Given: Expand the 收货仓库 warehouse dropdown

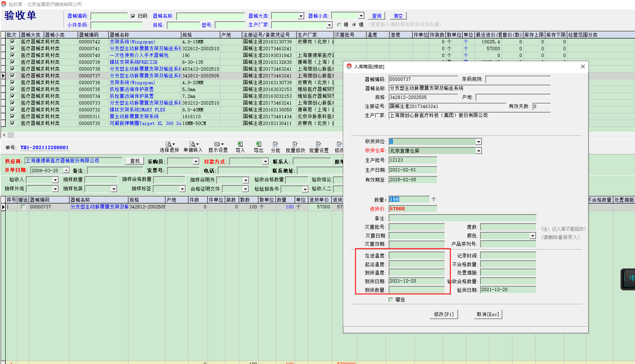Looking at the screenshot, I should [479, 151].
